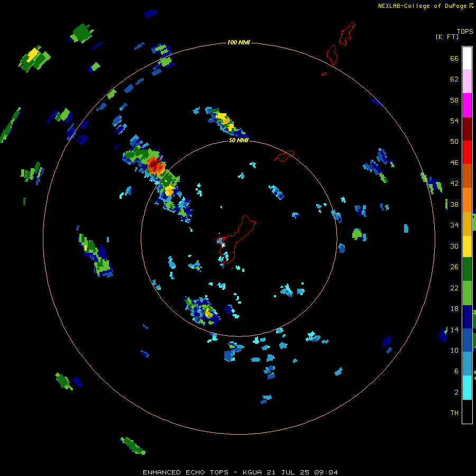This screenshot has height=476, width=476.
Task: Click the legend value 46
Action: click(454, 163)
